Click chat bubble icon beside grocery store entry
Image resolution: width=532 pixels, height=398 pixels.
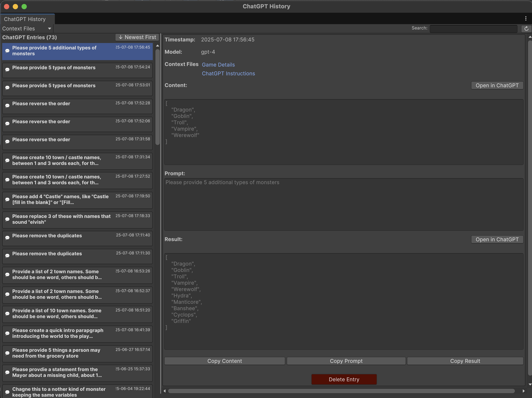click(7, 353)
